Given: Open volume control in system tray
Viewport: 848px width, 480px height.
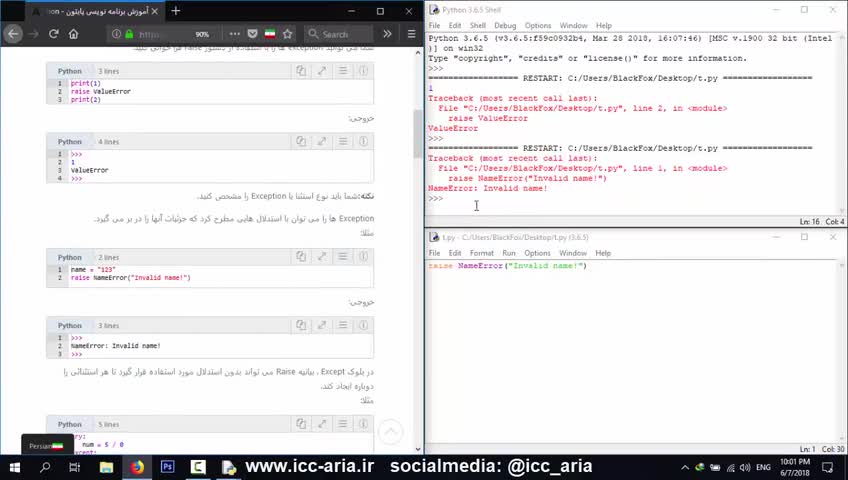Looking at the screenshot, I should click(745, 468).
